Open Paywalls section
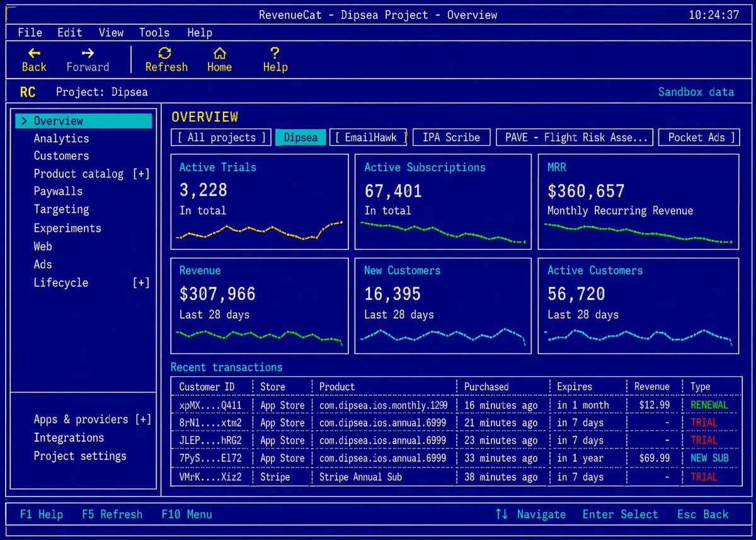The height and width of the screenshot is (540, 756). pyautogui.click(x=58, y=191)
